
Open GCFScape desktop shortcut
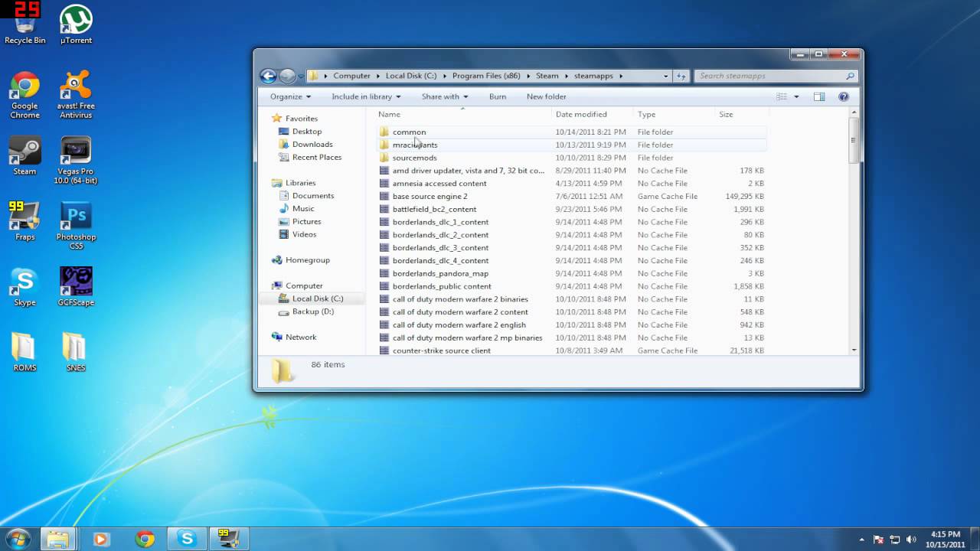76,286
